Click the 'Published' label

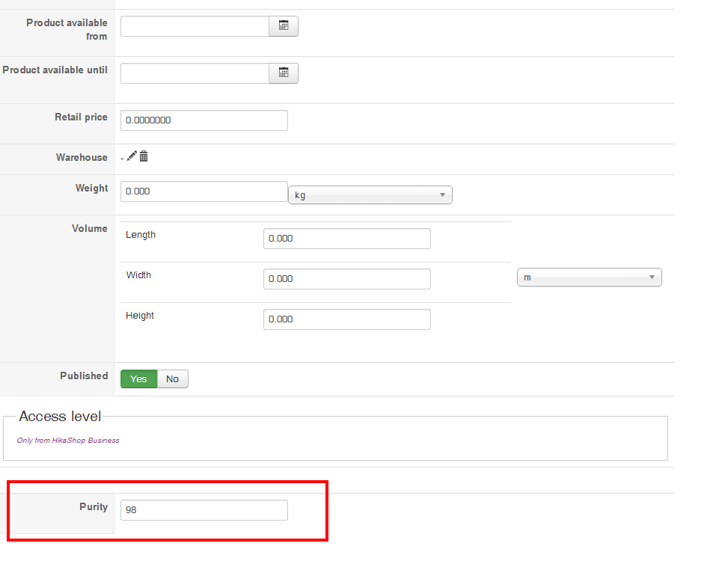point(84,376)
